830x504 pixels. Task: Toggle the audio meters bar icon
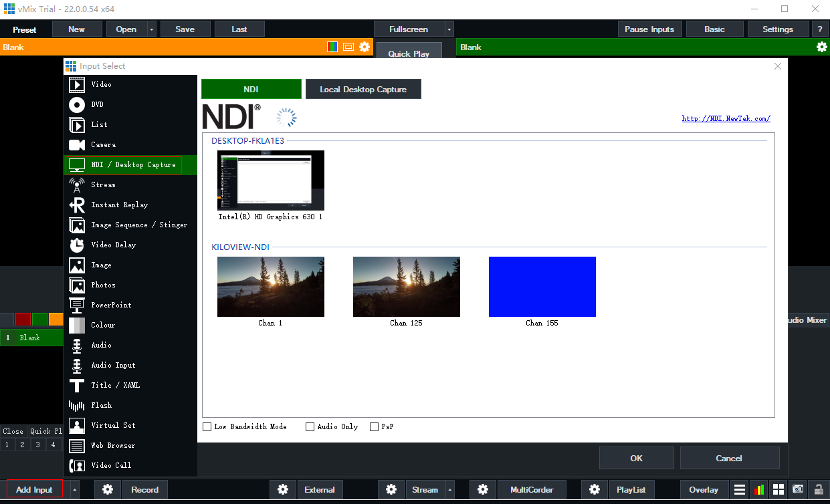pos(758,489)
